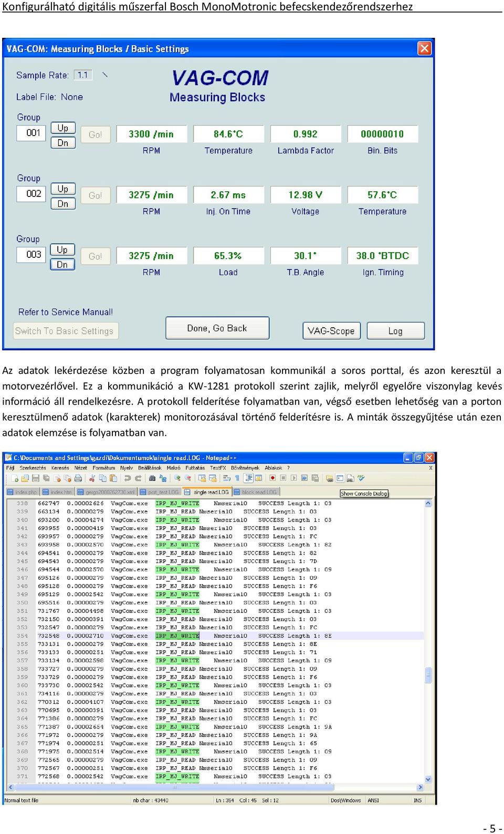
Task: Click the '65.3%' Load value
Action: [x=228, y=256]
